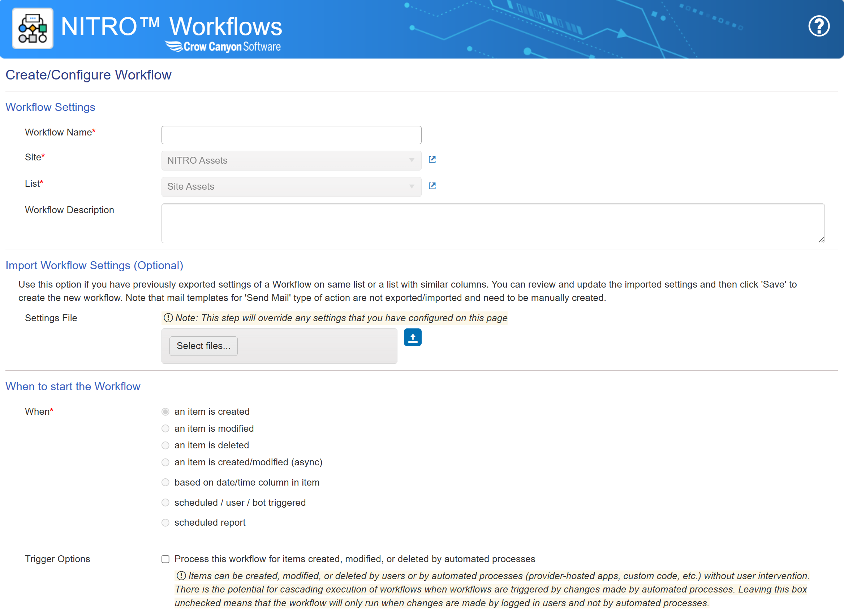Select 'an item is modified' radio option
This screenshot has height=616, width=844.
[165, 428]
